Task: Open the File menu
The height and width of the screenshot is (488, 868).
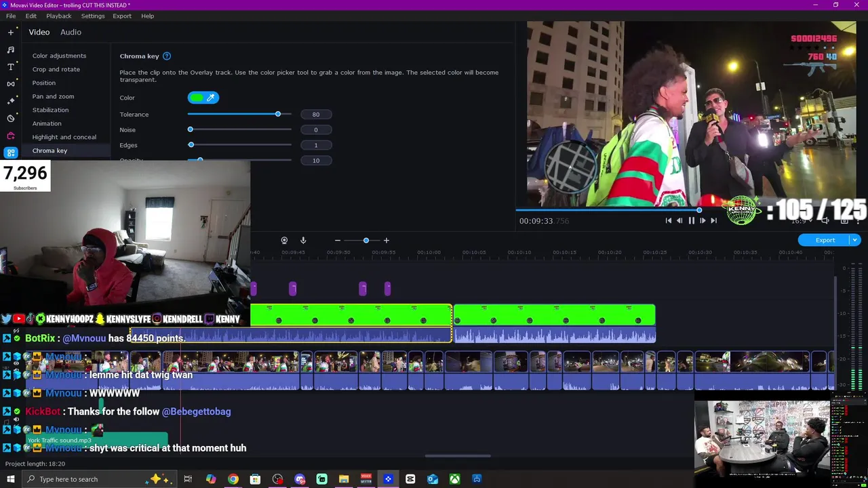Action: point(11,16)
